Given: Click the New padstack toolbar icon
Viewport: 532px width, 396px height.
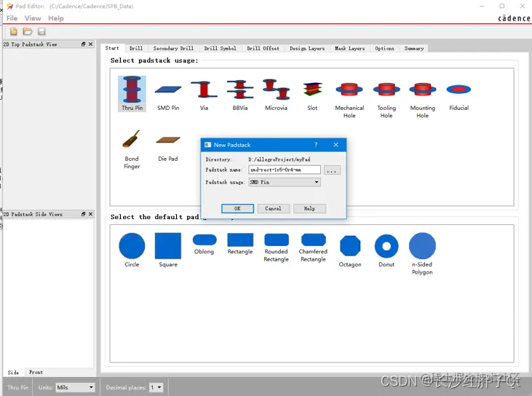Looking at the screenshot, I should (x=14, y=31).
